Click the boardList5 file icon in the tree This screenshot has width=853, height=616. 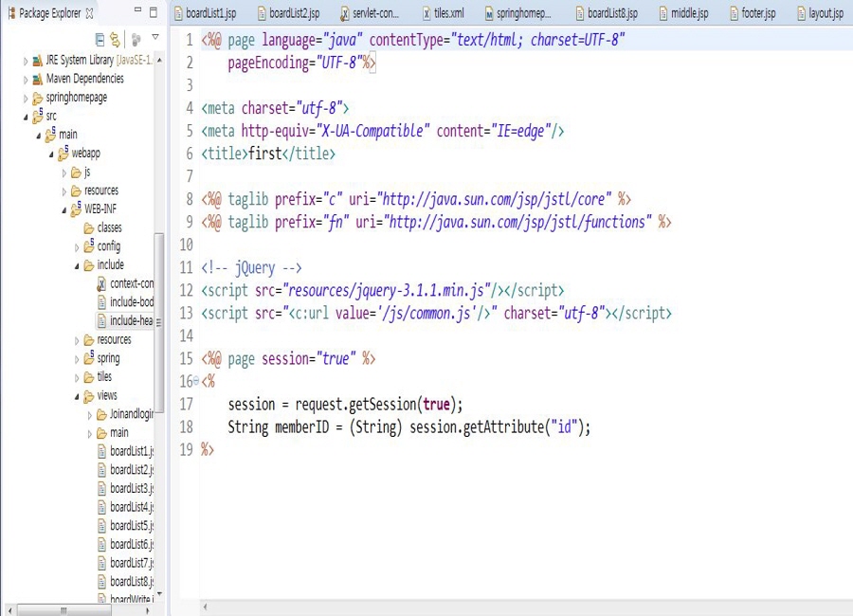[x=101, y=526]
